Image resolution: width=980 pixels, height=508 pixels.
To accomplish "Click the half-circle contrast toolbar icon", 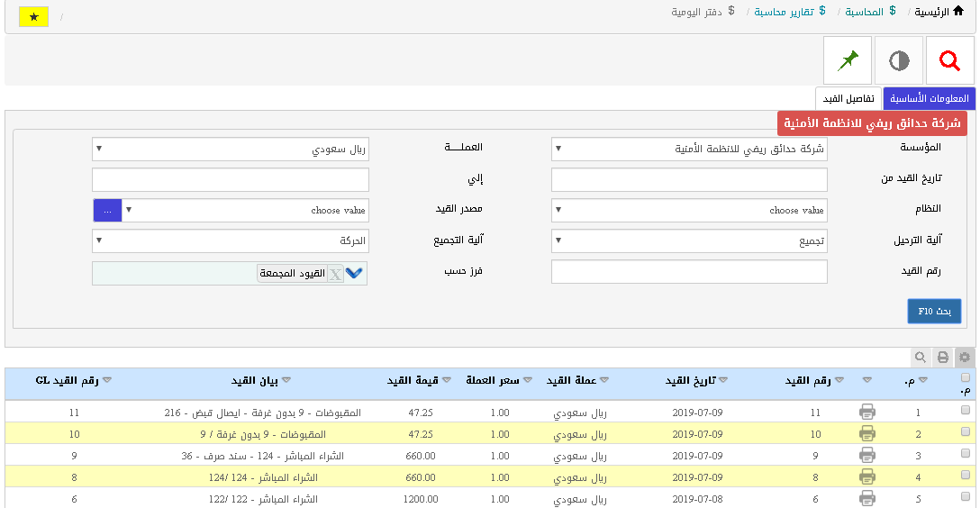I will (899, 61).
